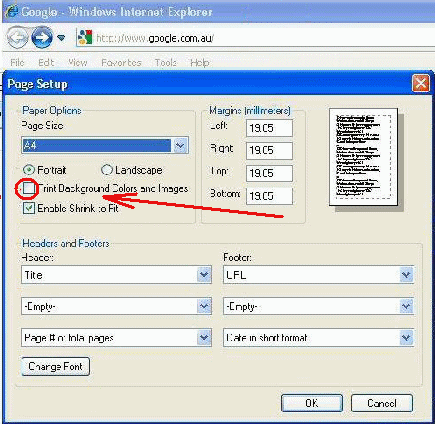Click the Internet Explorer logo icon

[12, 12]
